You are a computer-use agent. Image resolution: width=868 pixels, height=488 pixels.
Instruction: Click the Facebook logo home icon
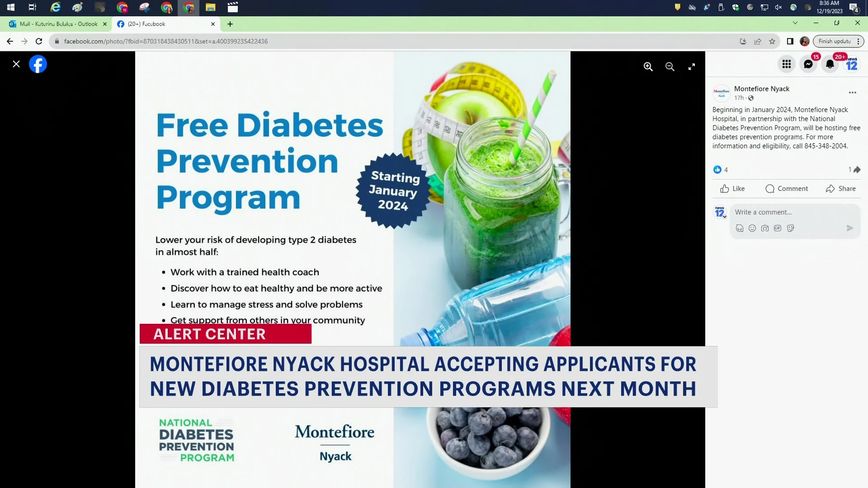coord(38,64)
